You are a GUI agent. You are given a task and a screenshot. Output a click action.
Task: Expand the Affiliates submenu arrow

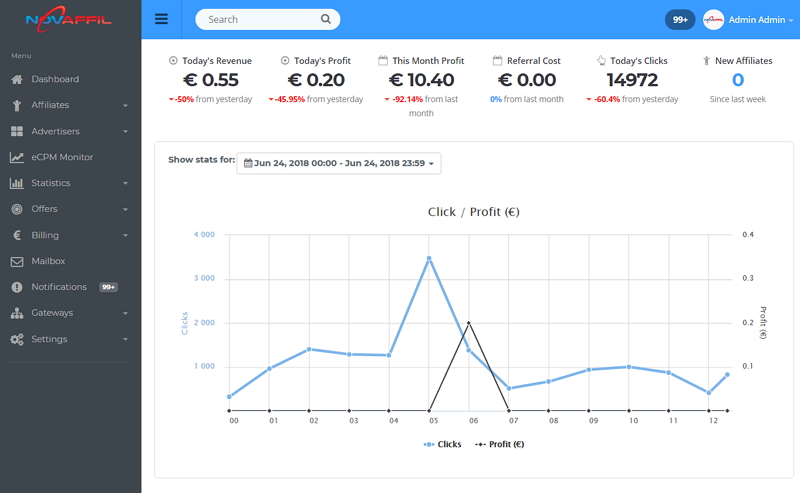point(125,106)
